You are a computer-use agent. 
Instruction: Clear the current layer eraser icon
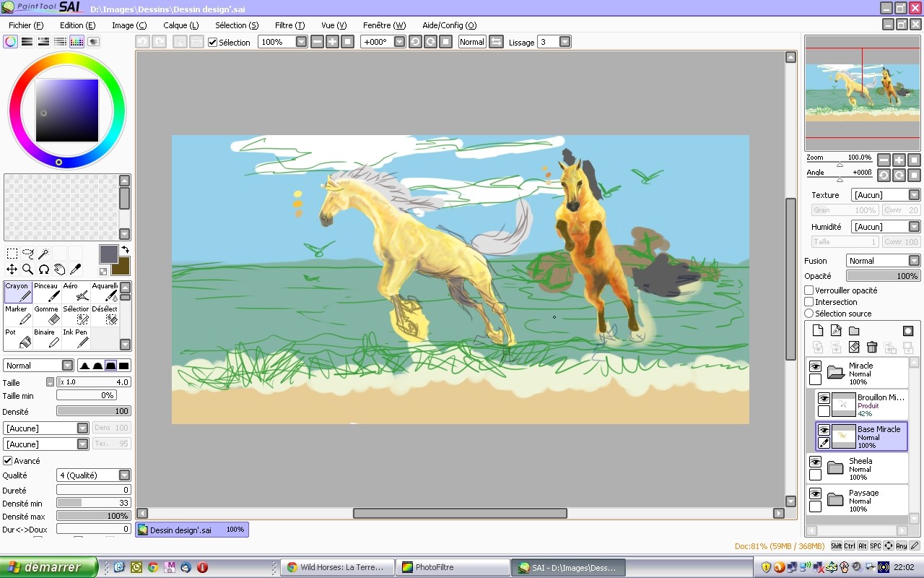point(854,348)
